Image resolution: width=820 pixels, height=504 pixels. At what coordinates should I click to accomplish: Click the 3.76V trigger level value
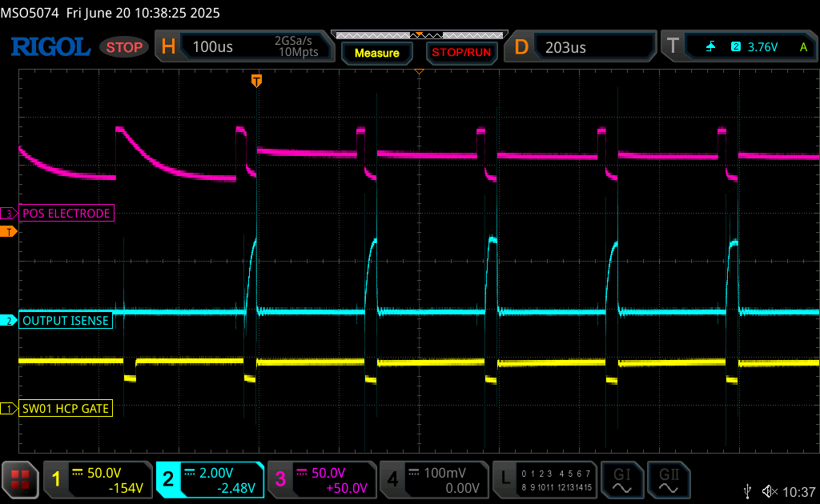(x=762, y=47)
